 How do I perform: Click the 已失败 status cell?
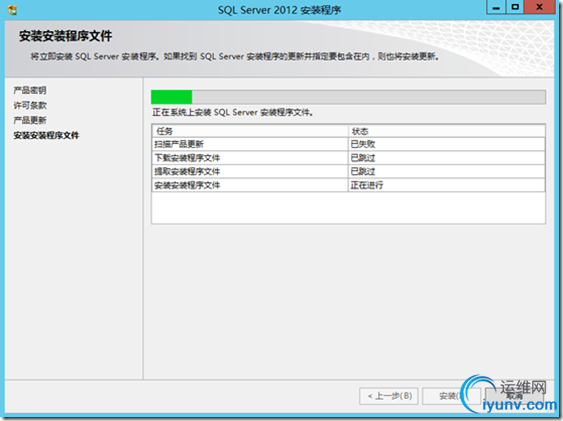click(x=447, y=144)
